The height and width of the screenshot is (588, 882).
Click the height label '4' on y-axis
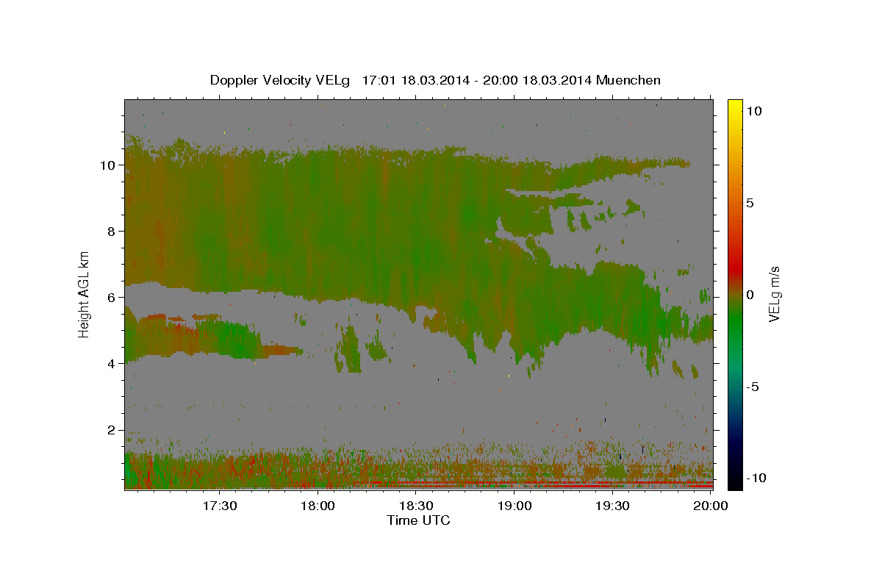pos(110,363)
